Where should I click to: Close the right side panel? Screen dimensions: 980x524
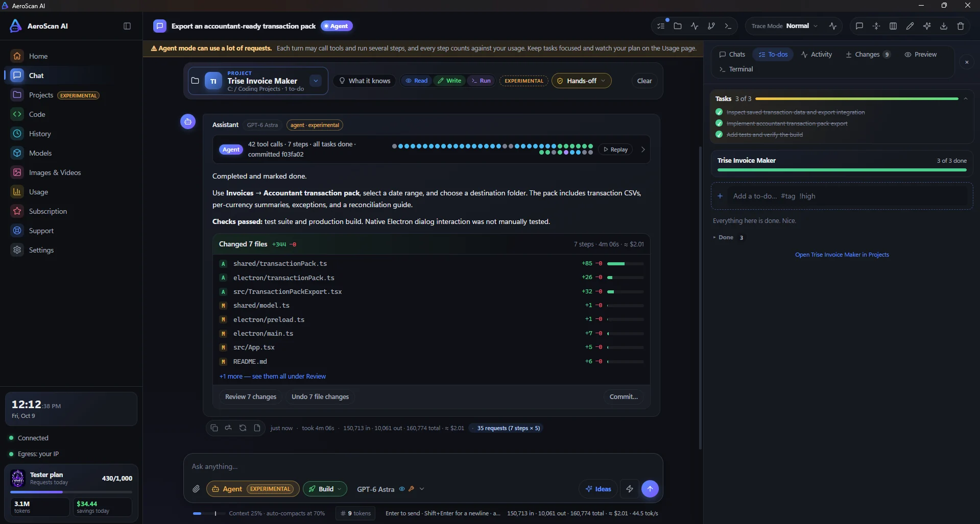pyautogui.click(x=967, y=62)
